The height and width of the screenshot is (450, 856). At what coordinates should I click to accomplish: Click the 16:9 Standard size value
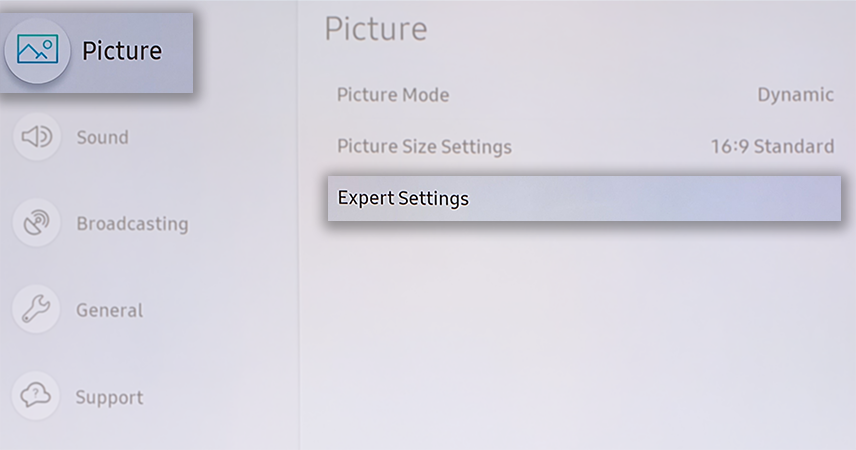pos(772,146)
